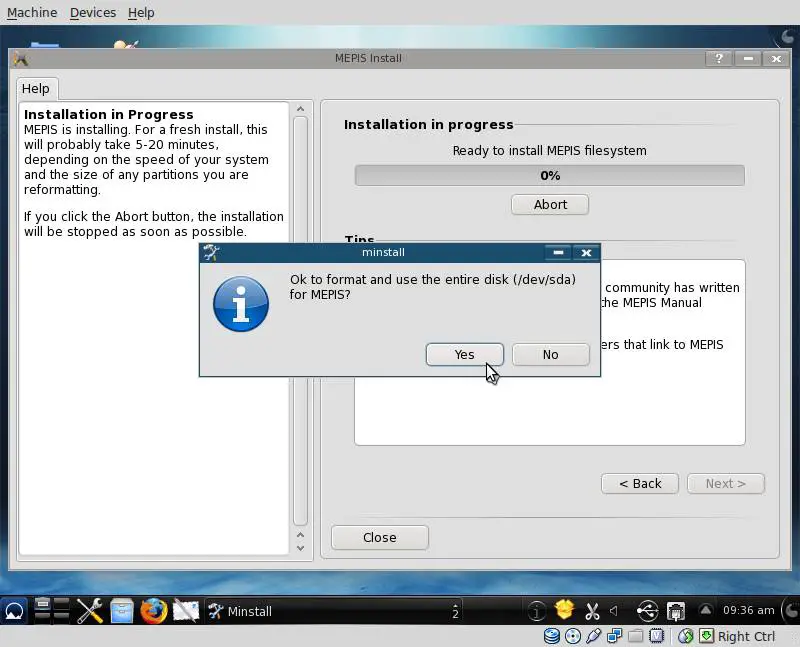Click the 0% installation progress bar
Image resolution: width=800 pixels, height=647 pixels.
coord(549,176)
